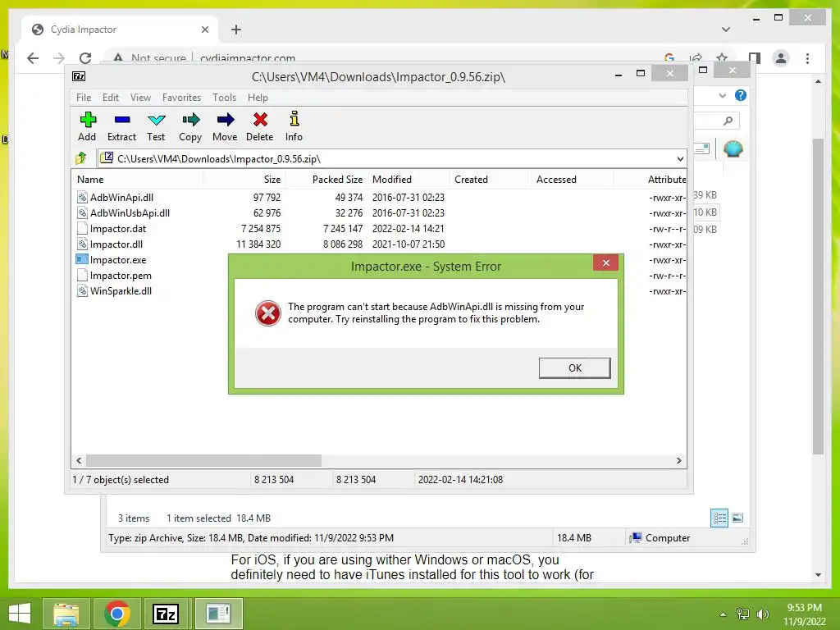The image size is (840, 630).
Task: Click the Chrome page vertical scrollbar thumb
Action: [818, 296]
